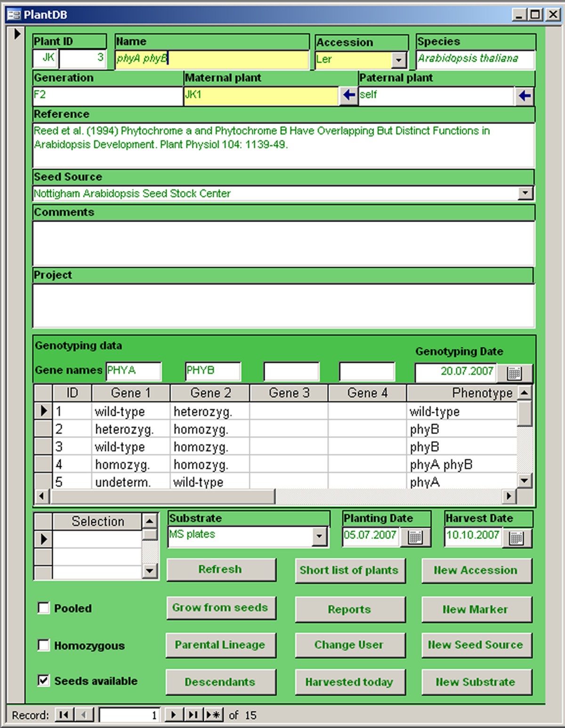Open the Genotyping Date calendar picker
This screenshot has height=728, width=565.
click(x=514, y=373)
